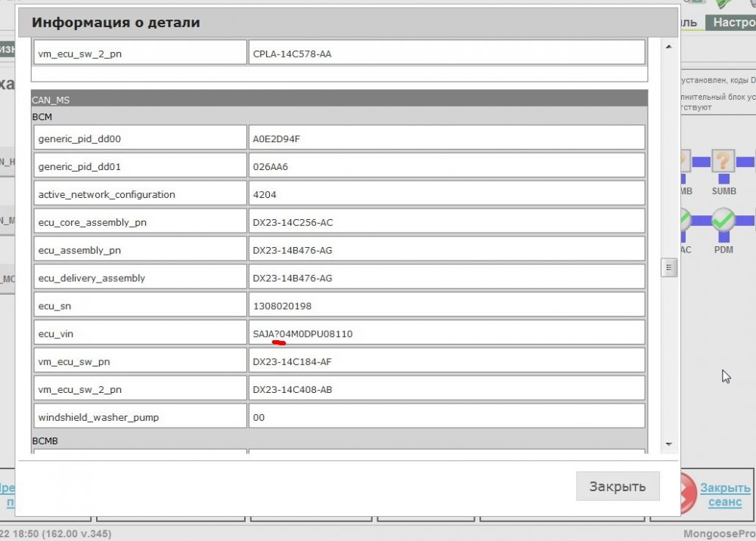Click the AC module checkmark icon
The image size is (756, 541).
click(x=683, y=221)
